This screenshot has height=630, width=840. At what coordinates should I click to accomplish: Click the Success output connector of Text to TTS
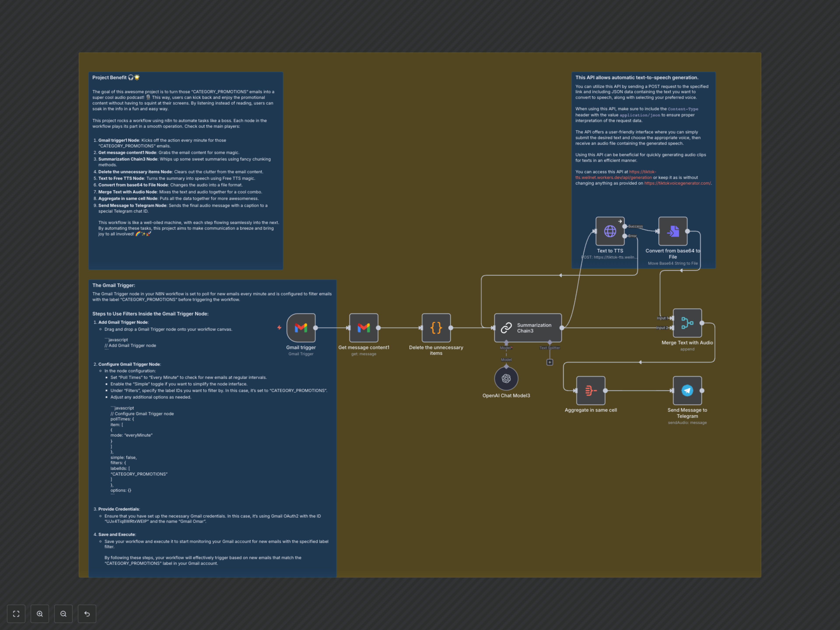[625, 226]
